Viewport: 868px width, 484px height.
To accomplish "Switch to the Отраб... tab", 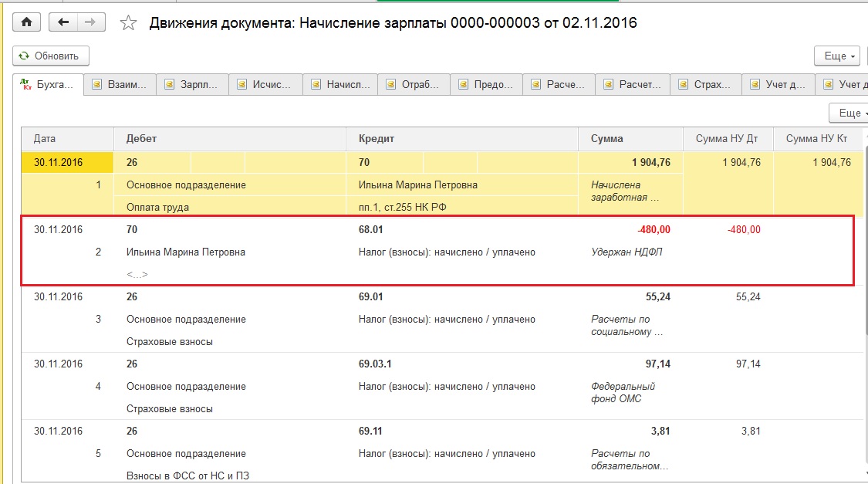I will (x=414, y=85).
